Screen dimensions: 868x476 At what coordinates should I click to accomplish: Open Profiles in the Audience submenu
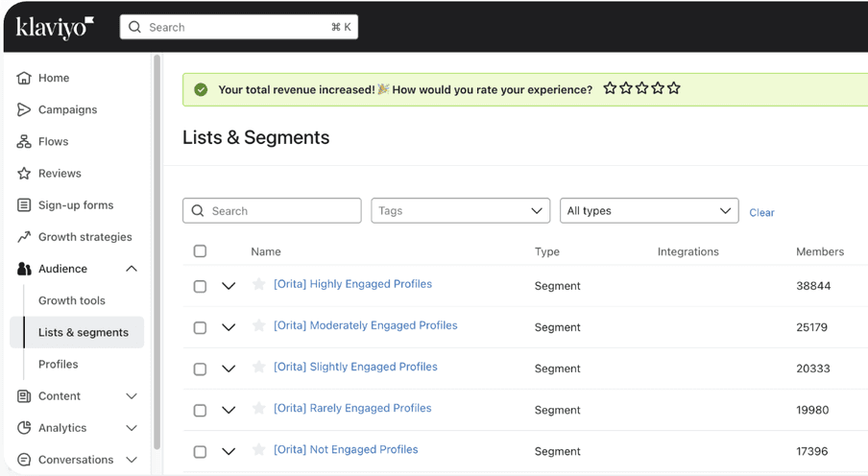click(59, 365)
